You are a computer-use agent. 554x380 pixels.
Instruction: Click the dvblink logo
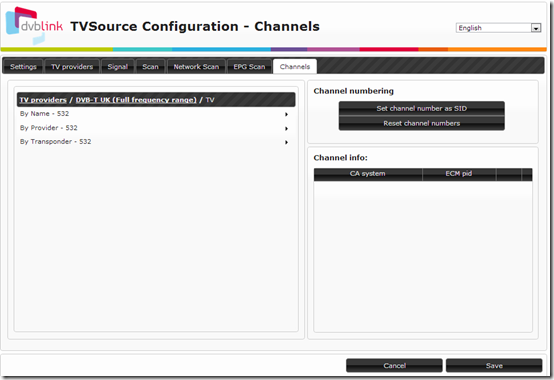tap(34, 25)
